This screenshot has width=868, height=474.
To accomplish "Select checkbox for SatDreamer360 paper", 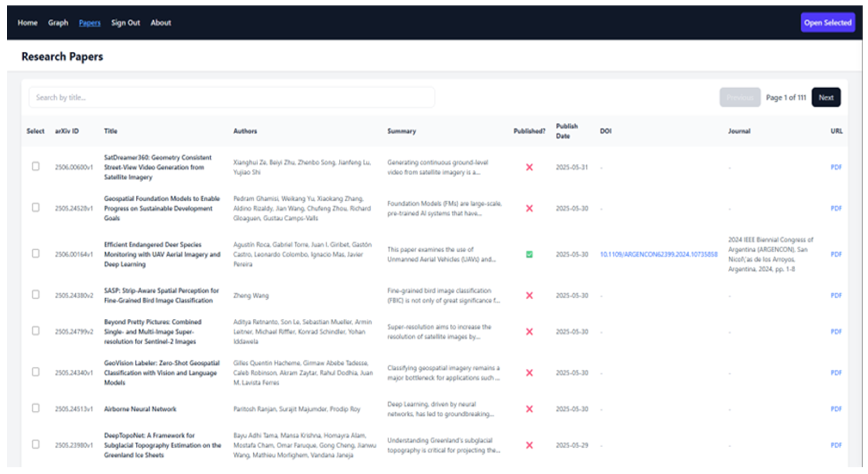I will point(36,166).
